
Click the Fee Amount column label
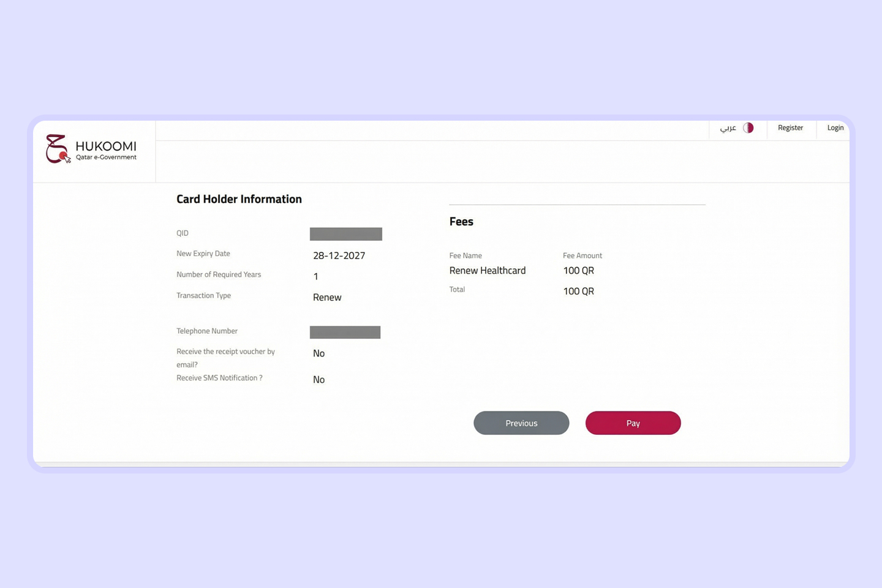pos(582,255)
